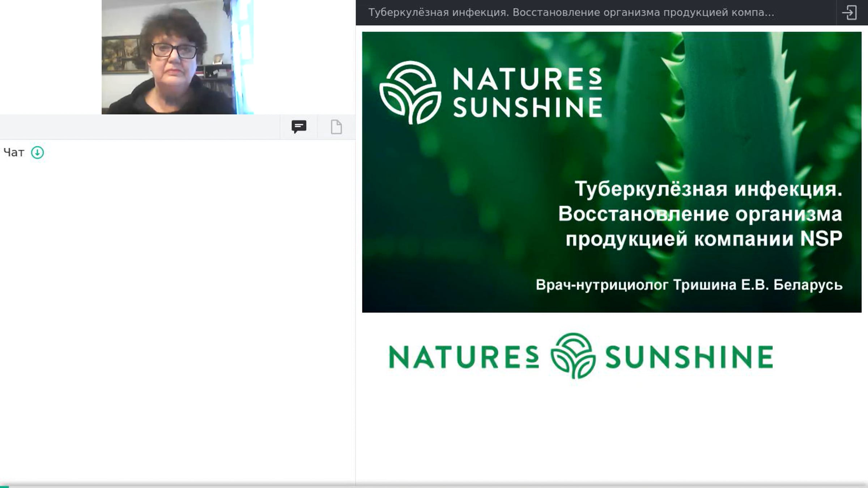The width and height of the screenshot is (868, 488).
Task: Click the presentation slide area
Action: pyautogui.click(x=612, y=172)
